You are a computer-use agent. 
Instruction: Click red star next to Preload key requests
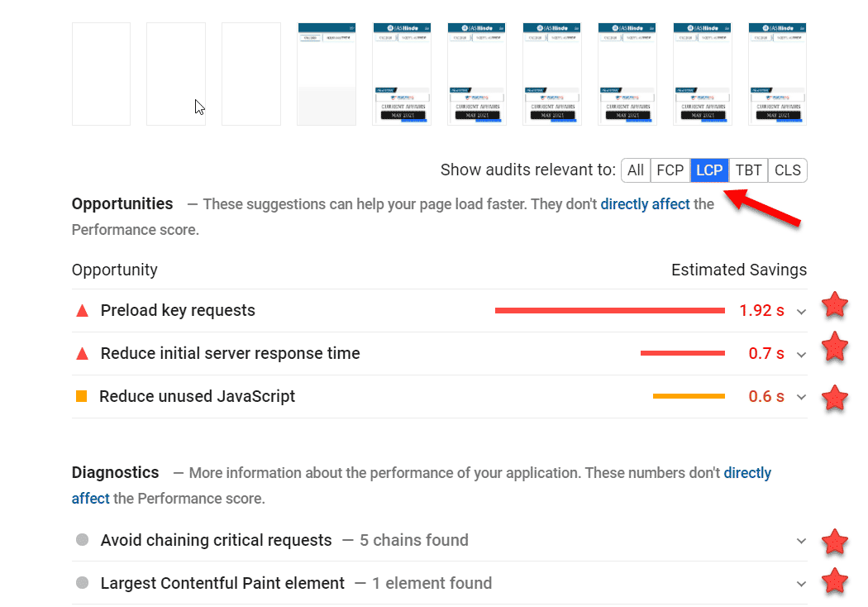[835, 304]
